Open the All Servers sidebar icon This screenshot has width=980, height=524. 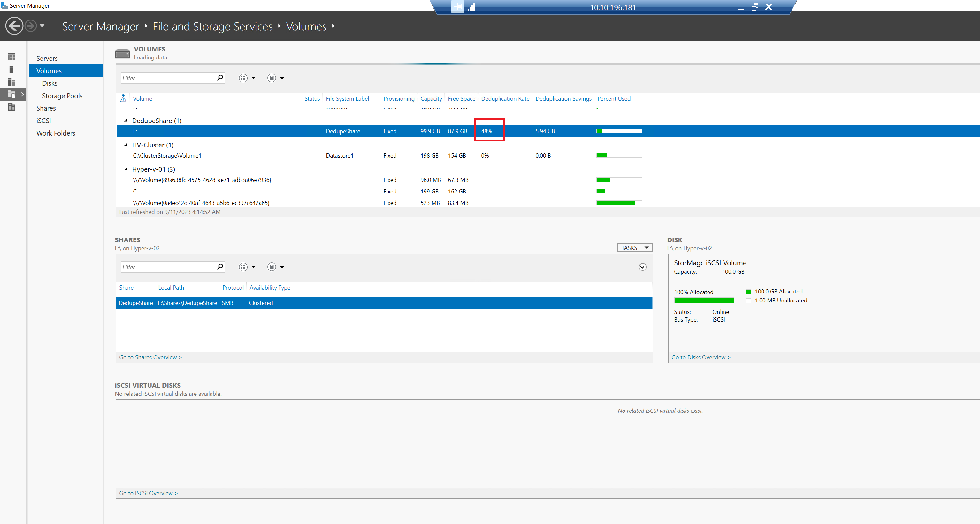12,82
